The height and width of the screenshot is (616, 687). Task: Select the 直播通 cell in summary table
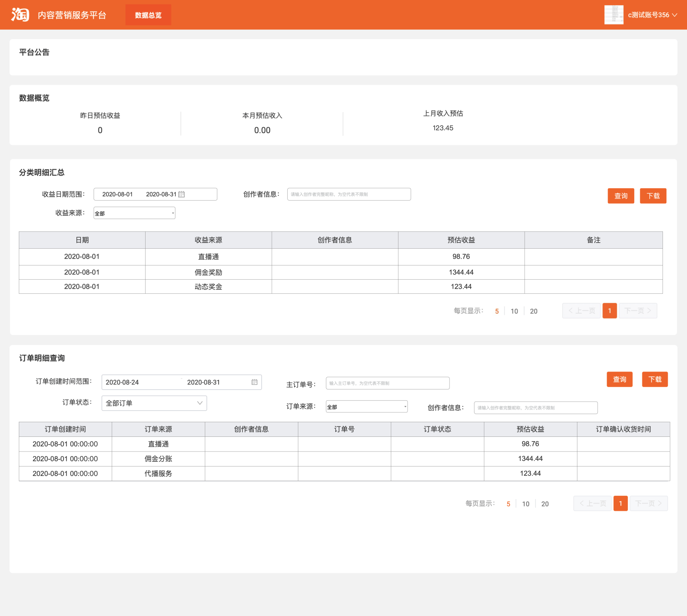click(x=208, y=257)
